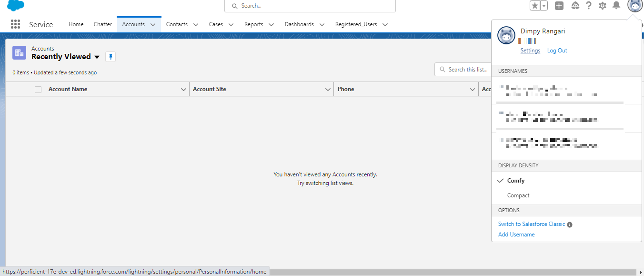This screenshot has width=644, height=276.
Task: Open the Dashboards tab
Action: point(299,24)
